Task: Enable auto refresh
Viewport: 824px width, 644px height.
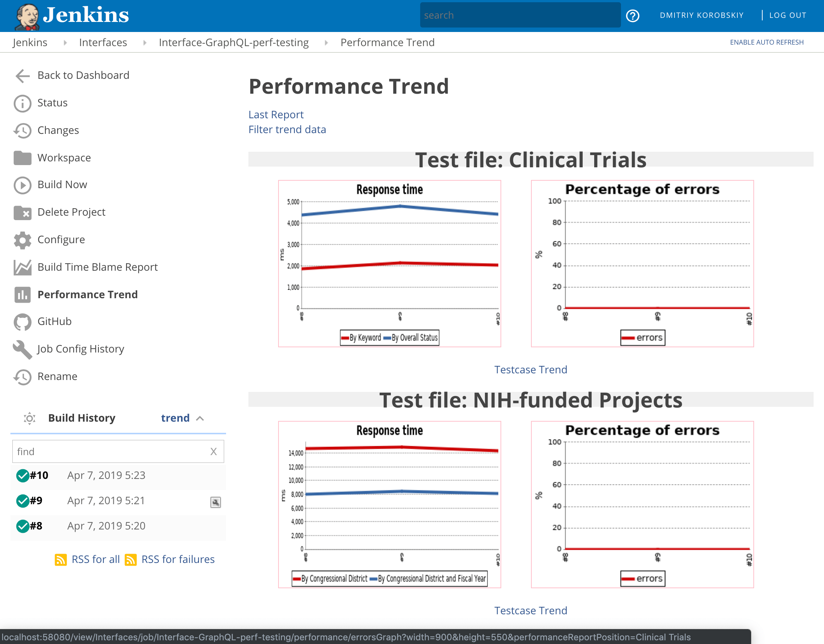Action: [766, 42]
